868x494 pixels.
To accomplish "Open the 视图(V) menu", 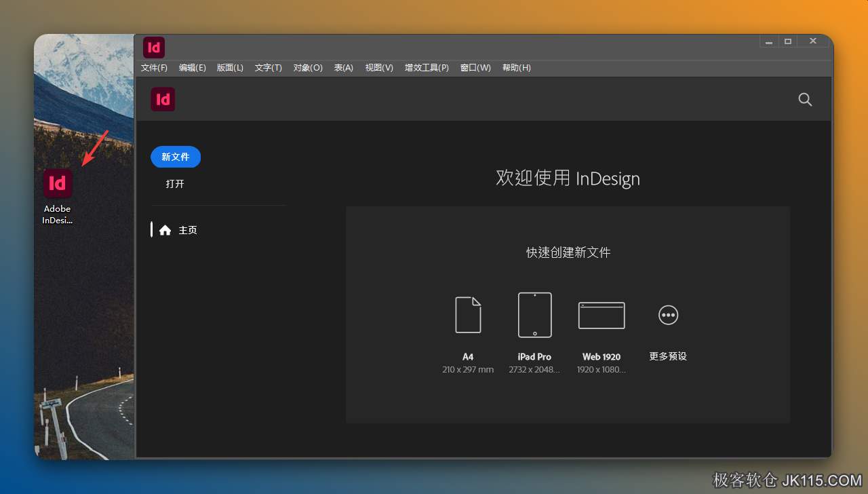I will click(379, 68).
